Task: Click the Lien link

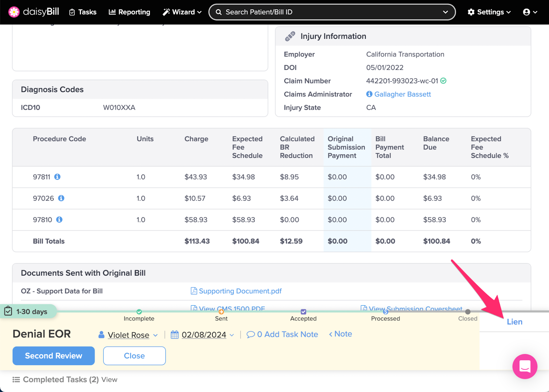Action: point(514,322)
